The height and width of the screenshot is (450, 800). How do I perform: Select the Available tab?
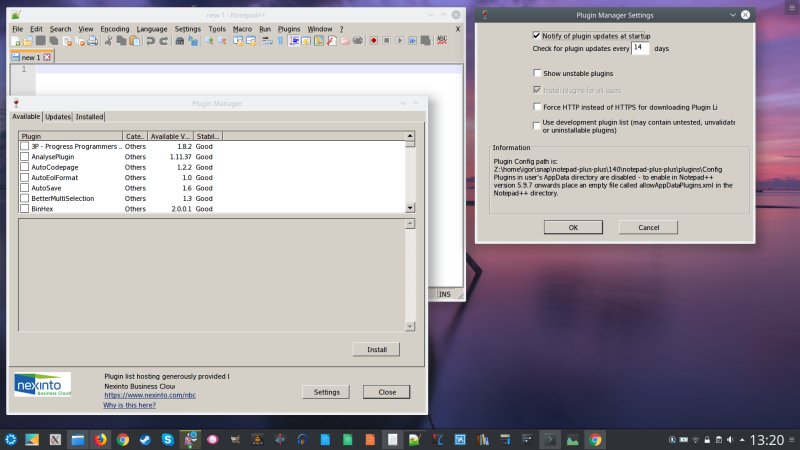pos(26,116)
